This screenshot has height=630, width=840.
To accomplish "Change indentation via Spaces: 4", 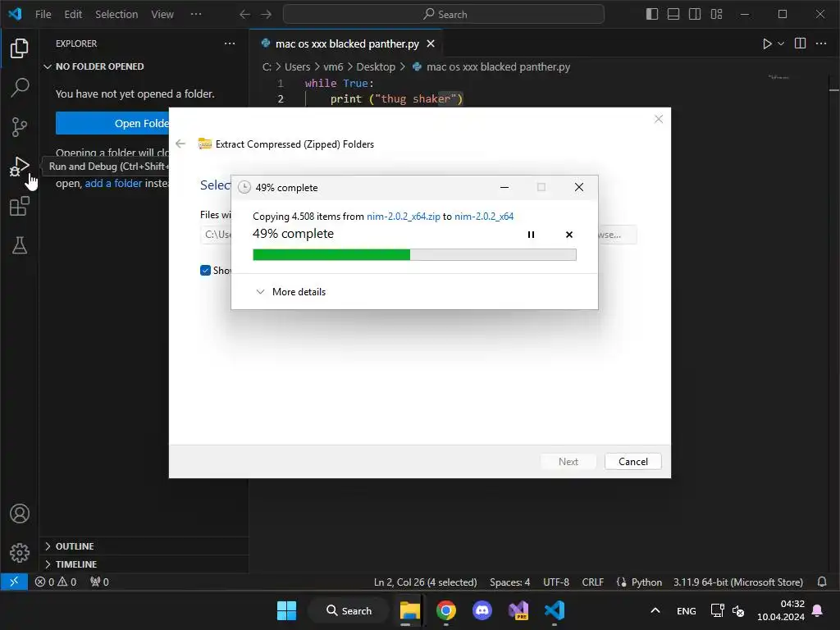I will pyautogui.click(x=509, y=582).
